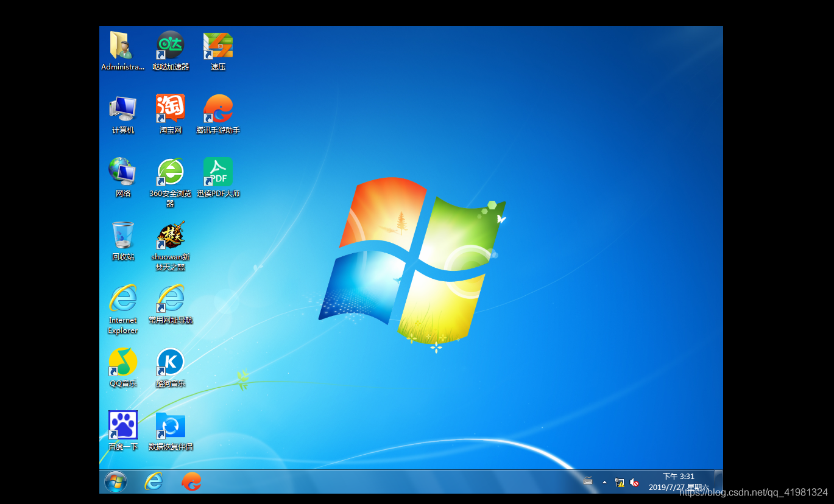Screen dimensions: 834x504
Task: Select the 腾讯手游助手 desktop shortcut
Action: [x=218, y=114]
